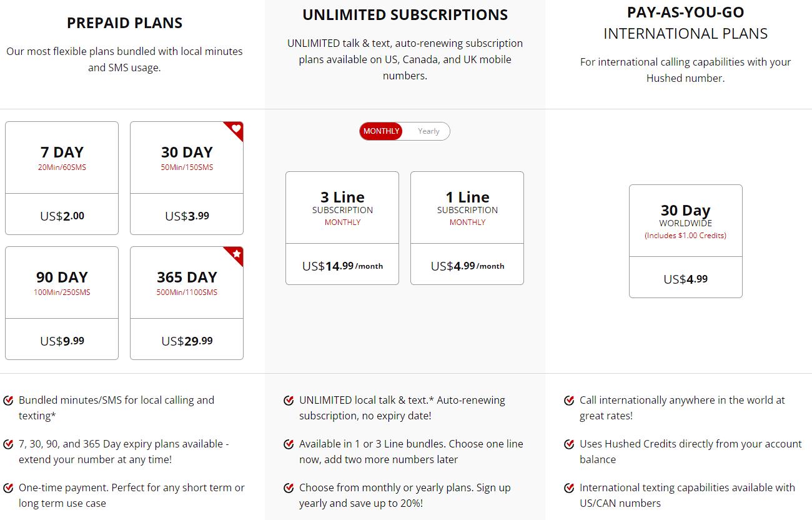The width and height of the screenshot is (812, 520).
Task: Choose the 3 Line monthly subscription
Action: coord(342,228)
